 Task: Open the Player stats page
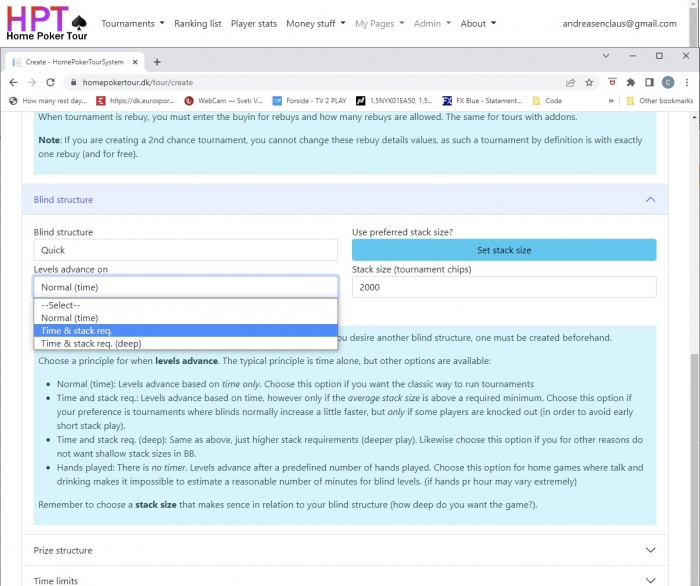click(x=254, y=24)
